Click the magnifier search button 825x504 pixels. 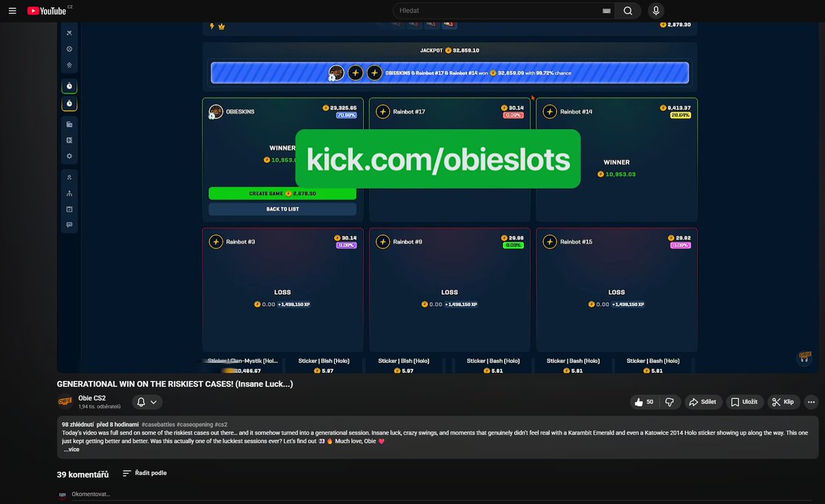click(x=628, y=11)
